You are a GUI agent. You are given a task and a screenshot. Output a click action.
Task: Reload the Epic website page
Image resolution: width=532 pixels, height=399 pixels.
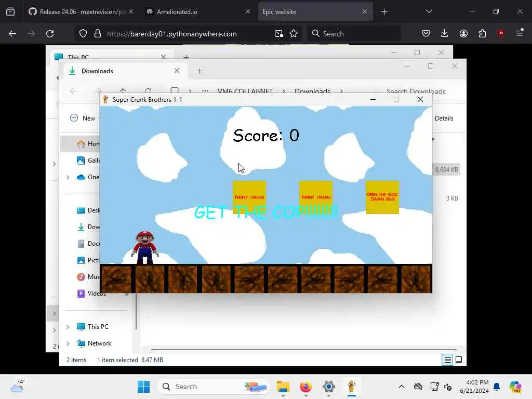(x=50, y=34)
